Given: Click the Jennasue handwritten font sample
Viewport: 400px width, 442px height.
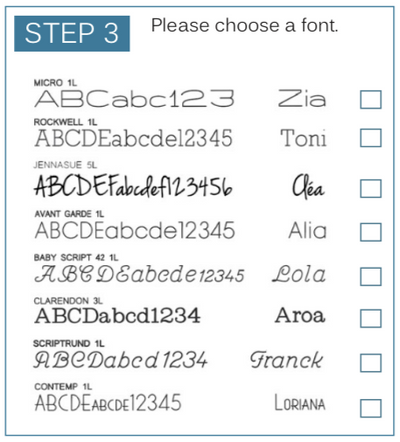Looking at the screenshot, I should (x=133, y=186).
